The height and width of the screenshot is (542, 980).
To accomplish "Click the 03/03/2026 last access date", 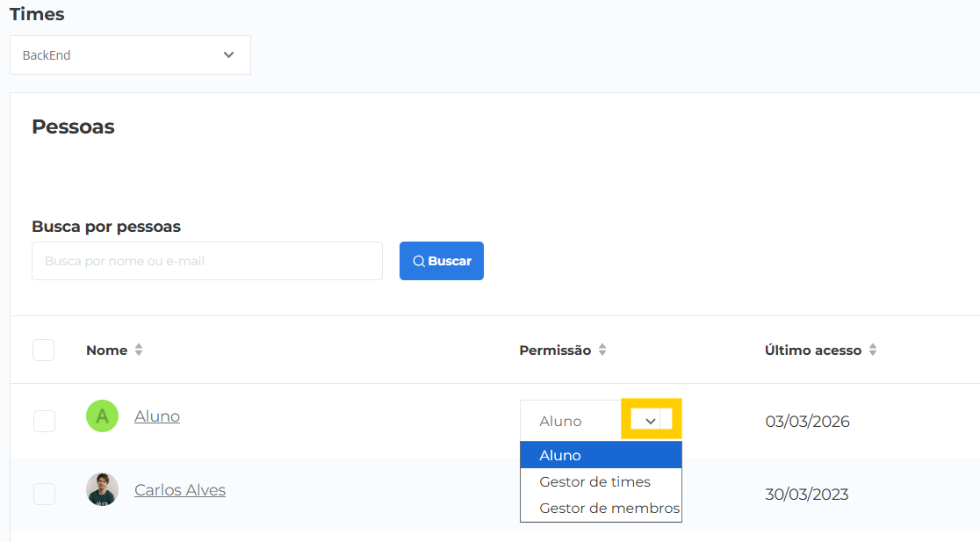I will click(x=807, y=422).
